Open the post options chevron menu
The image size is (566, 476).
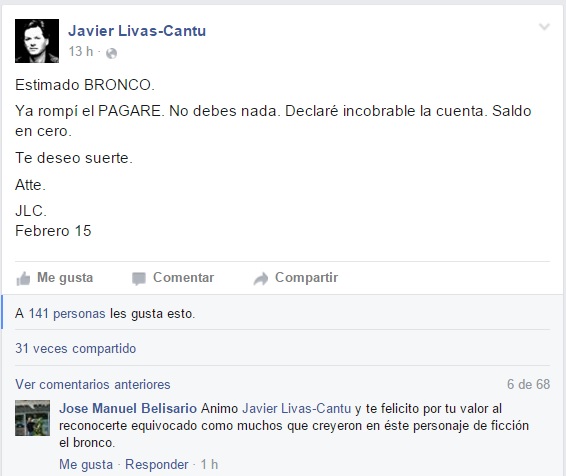[544, 27]
